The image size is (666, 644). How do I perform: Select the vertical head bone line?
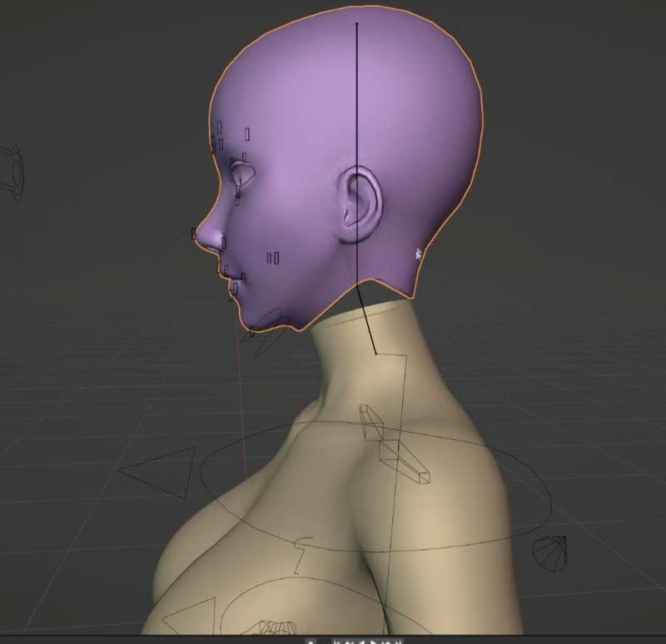[357, 153]
